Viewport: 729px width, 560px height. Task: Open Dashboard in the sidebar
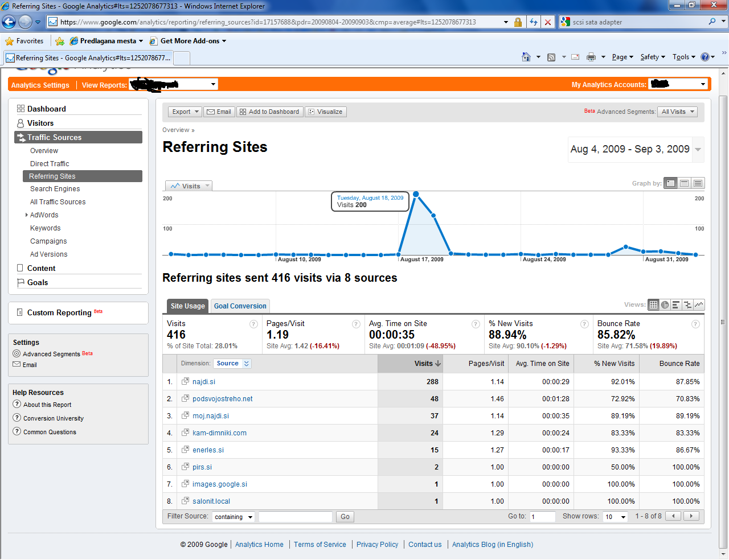[46, 109]
